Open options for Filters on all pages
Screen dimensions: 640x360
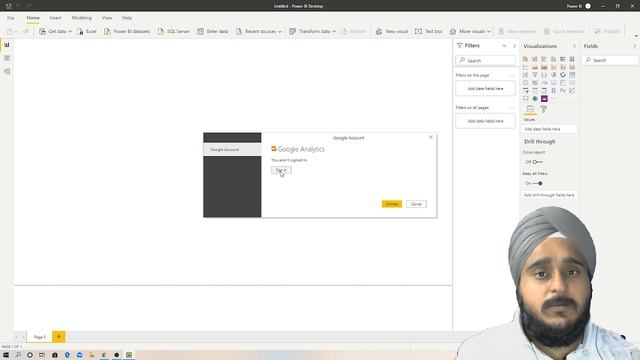click(512, 108)
